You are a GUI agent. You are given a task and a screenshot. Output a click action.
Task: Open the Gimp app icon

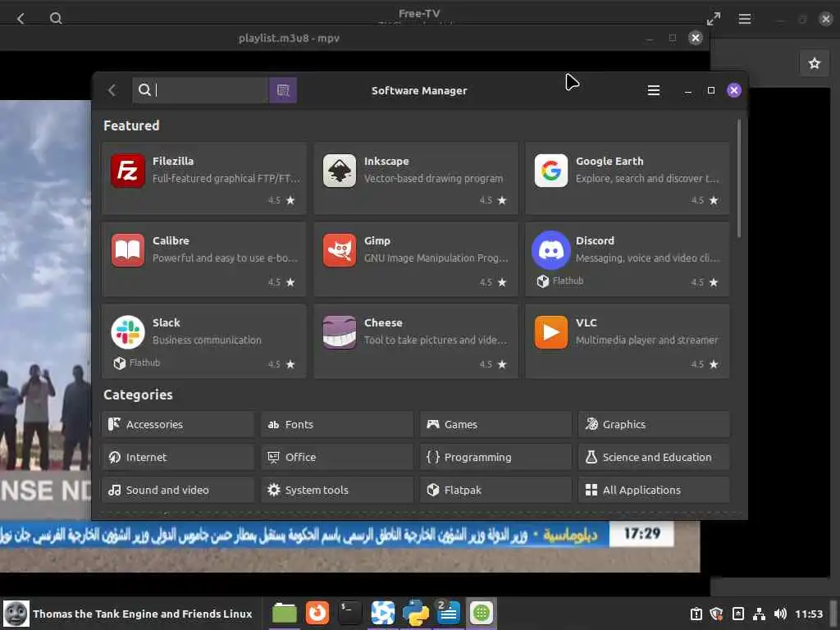[x=339, y=250]
